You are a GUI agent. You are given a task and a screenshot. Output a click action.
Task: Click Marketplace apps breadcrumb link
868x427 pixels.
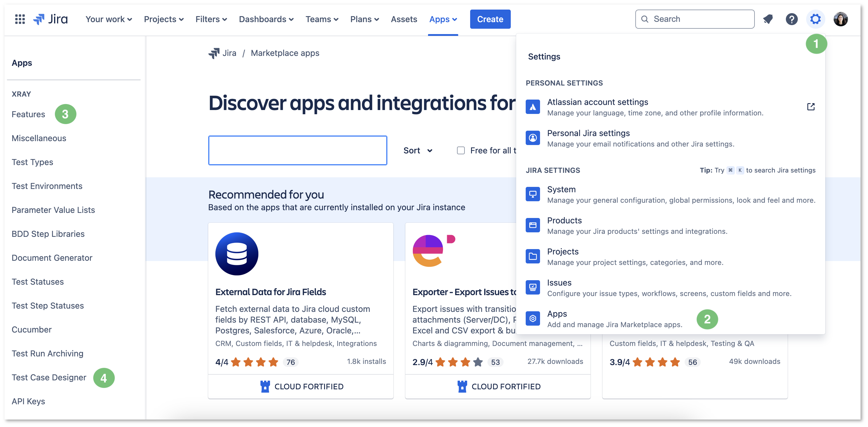pos(285,53)
